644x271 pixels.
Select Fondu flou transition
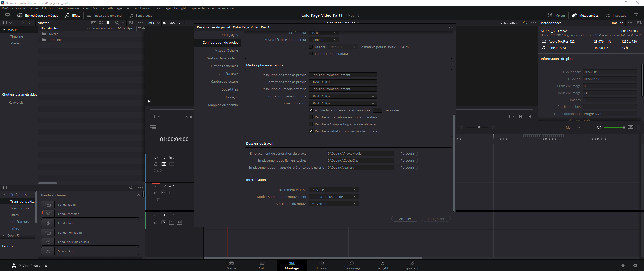click(90, 223)
